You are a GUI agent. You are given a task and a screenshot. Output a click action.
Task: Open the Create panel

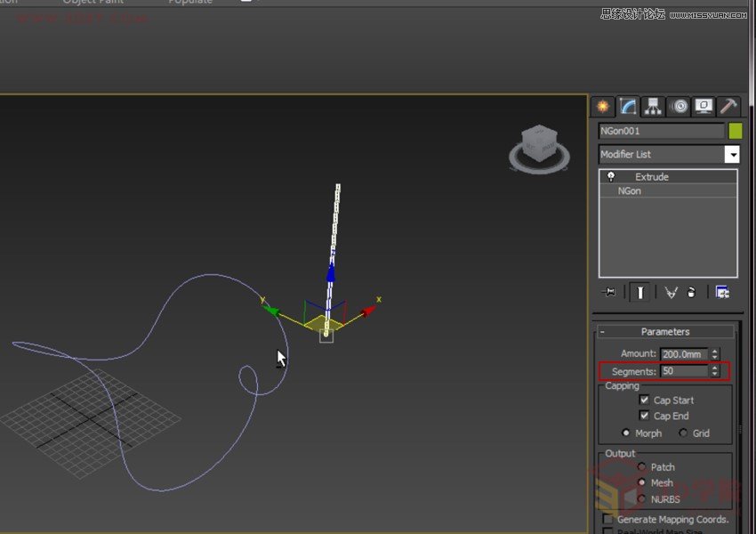[603, 106]
